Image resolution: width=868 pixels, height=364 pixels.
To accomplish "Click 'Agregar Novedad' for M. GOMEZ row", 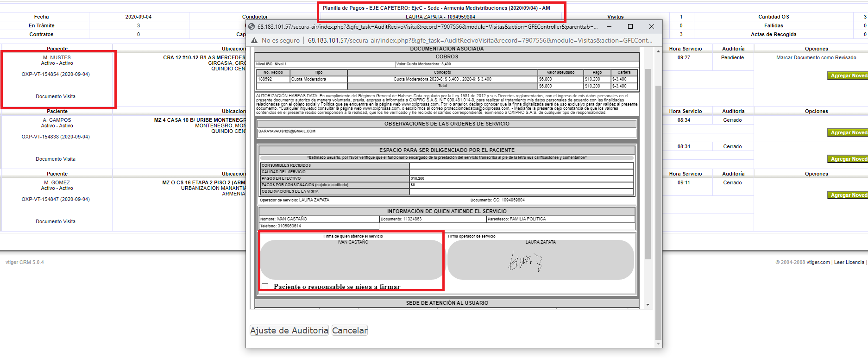I will point(848,195).
